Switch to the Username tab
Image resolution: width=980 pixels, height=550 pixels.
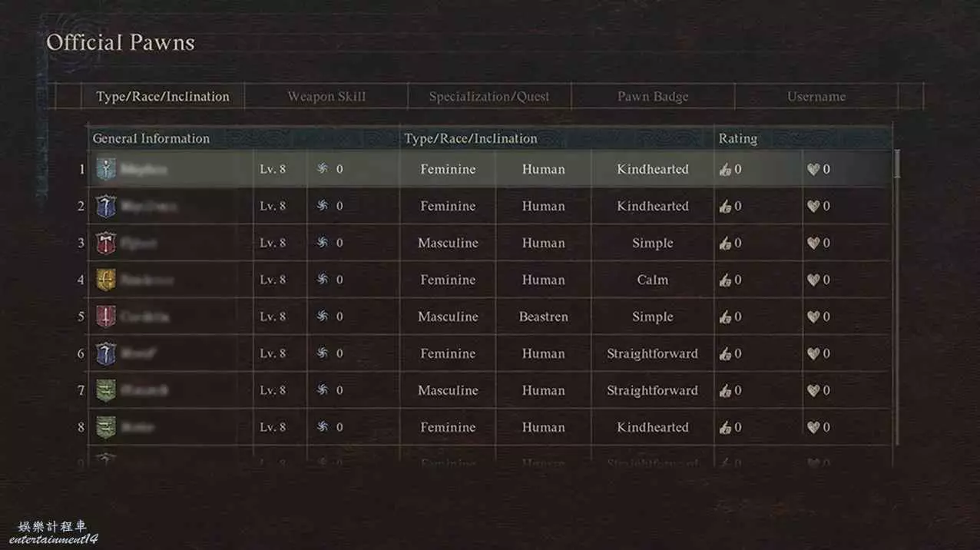[816, 97]
